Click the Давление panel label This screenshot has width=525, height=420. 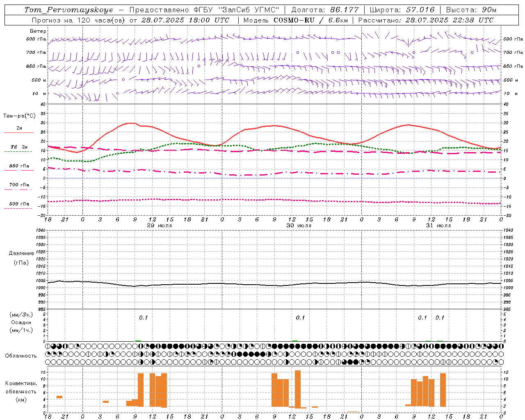coord(21,253)
